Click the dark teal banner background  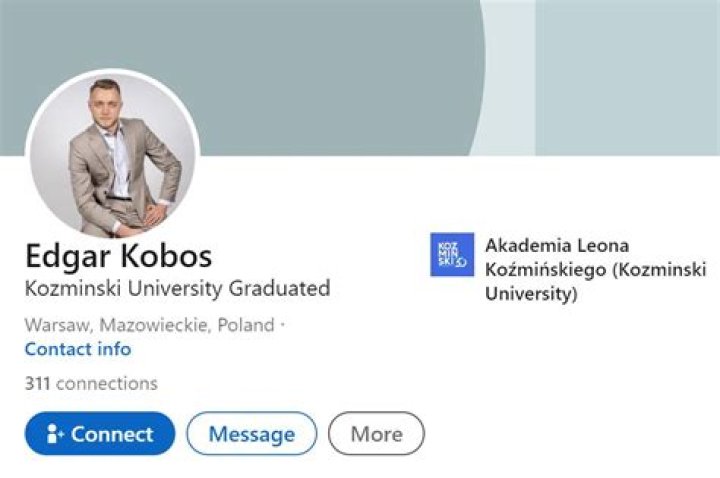(300, 60)
